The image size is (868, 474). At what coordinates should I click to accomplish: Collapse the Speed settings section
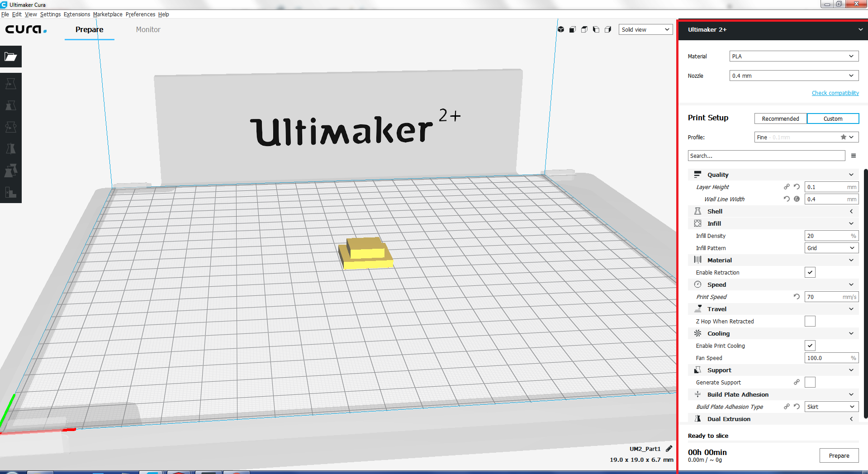coord(773,284)
